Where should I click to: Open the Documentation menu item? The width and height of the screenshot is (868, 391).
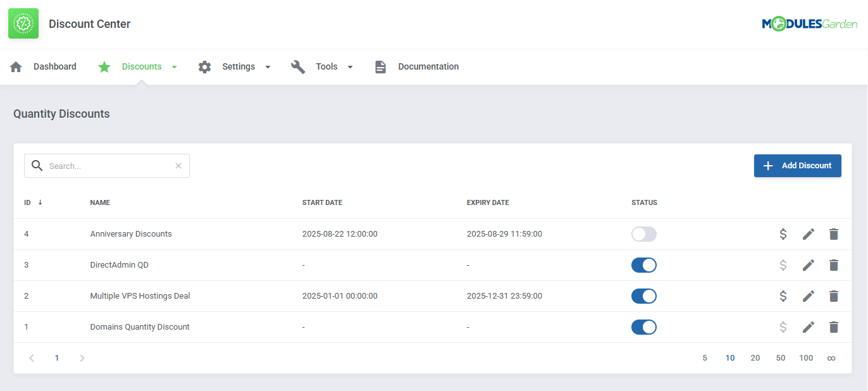(x=428, y=66)
